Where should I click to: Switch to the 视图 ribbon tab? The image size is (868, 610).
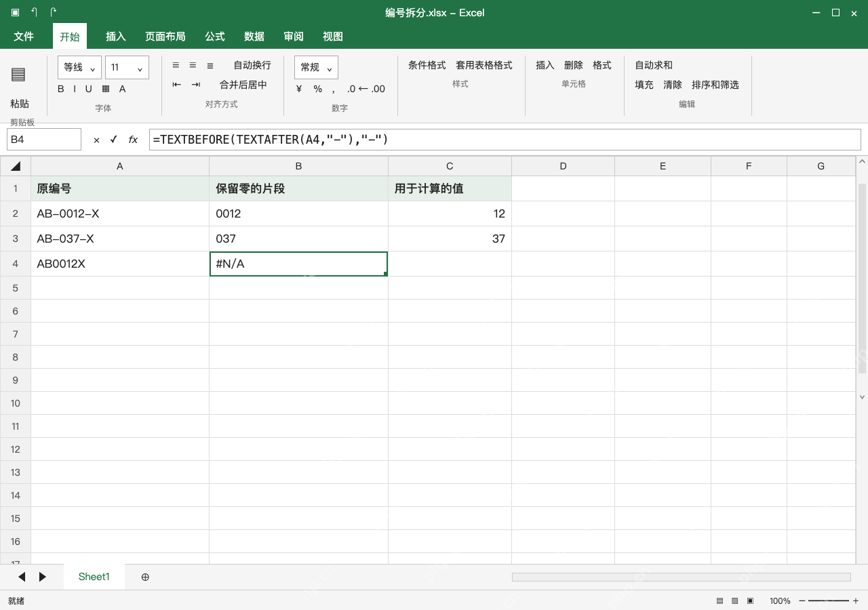click(x=333, y=37)
